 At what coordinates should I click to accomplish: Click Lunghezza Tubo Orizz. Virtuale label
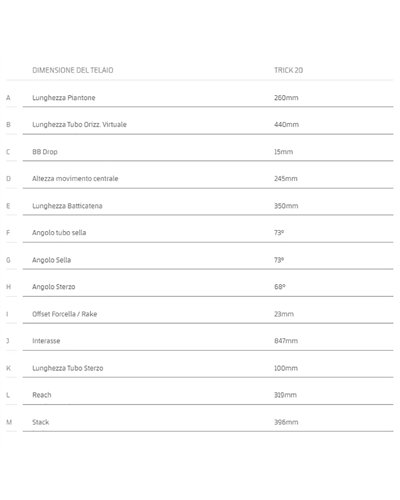[79, 125]
